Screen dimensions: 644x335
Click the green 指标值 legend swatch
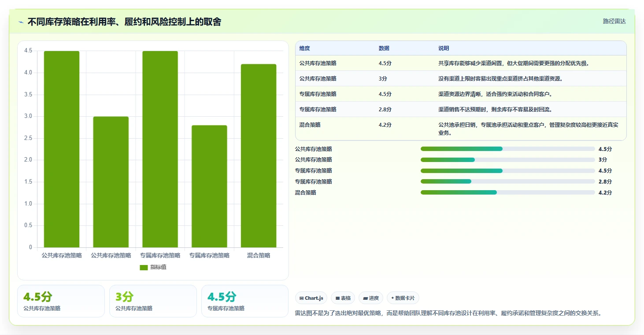144,267
